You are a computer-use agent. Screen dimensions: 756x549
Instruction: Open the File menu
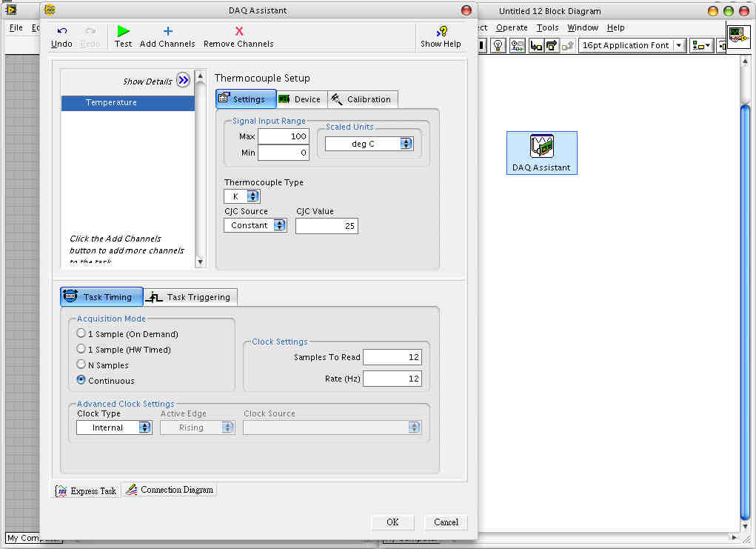16,27
